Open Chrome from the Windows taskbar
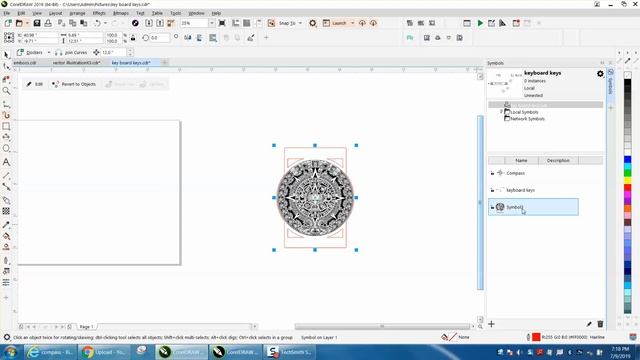The height and width of the screenshot is (360, 640). click(104, 352)
